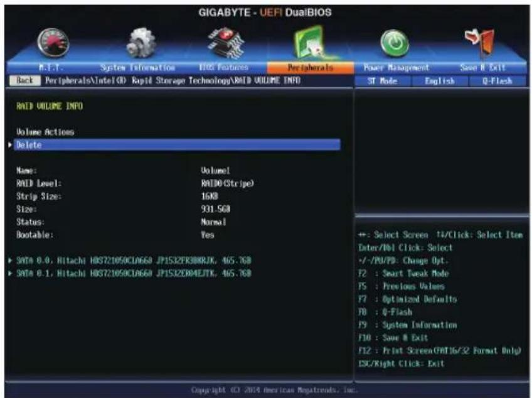Click the ESC/Right Click: Exit hint
The width and height of the screenshot is (532, 398).
point(401,363)
